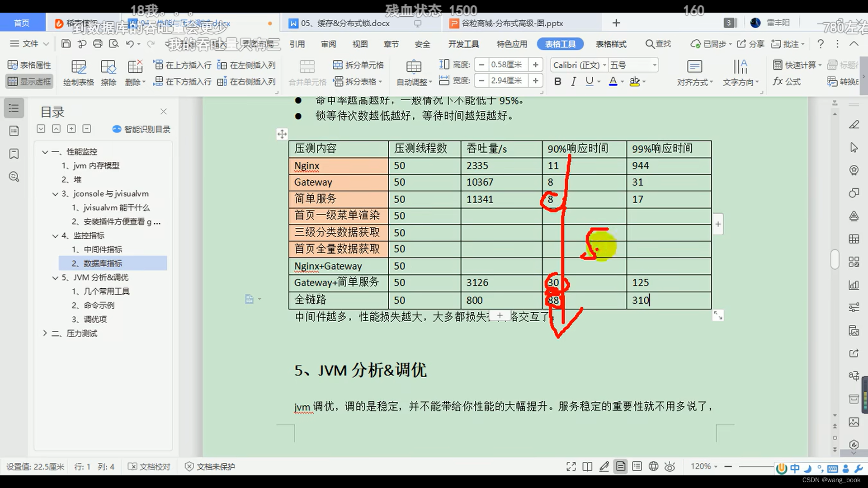The image size is (868, 488).
Task: Expand 二、压力测试 outline node
Action: [x=45, y=333]
